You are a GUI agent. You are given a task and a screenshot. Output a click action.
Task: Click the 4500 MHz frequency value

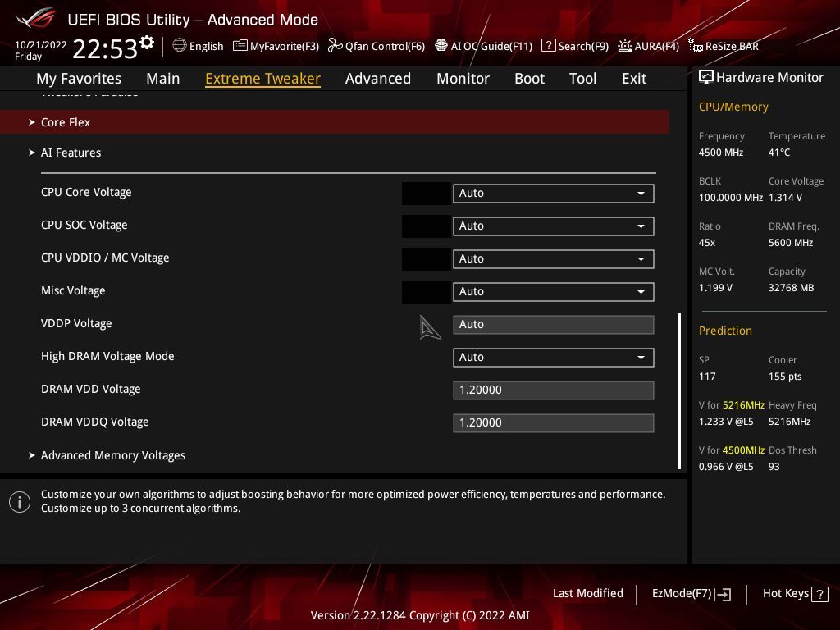click(720, 153)
